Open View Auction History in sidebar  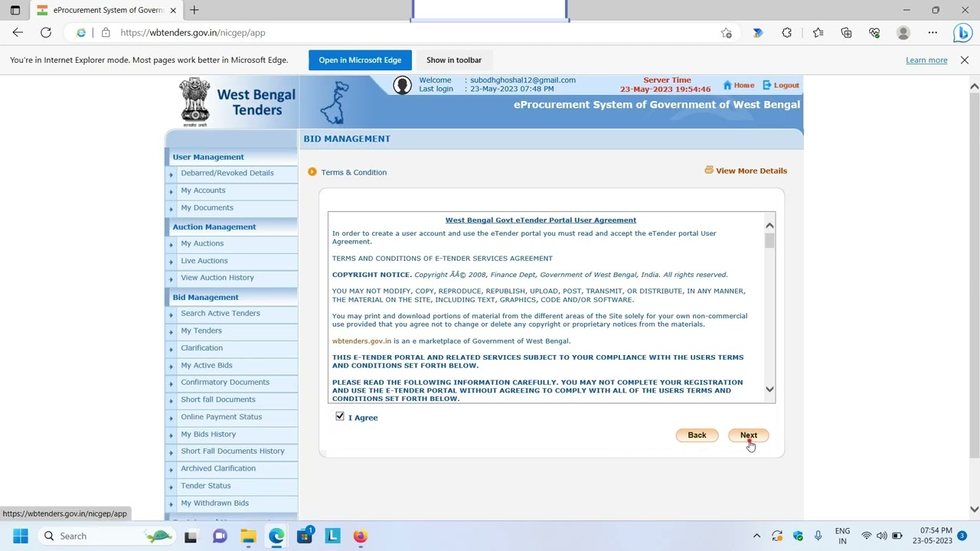click(x=217, y=278)
